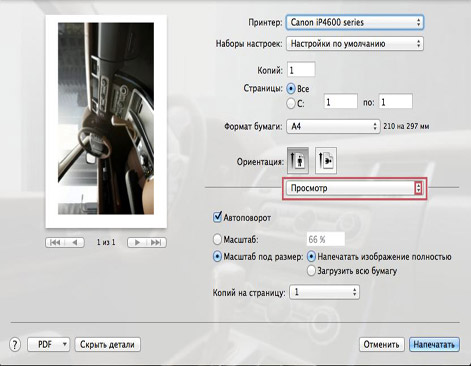Viewport: 471px width, 366px height.
Task: Select landscape orientation icon
Action: click(326, 160)
